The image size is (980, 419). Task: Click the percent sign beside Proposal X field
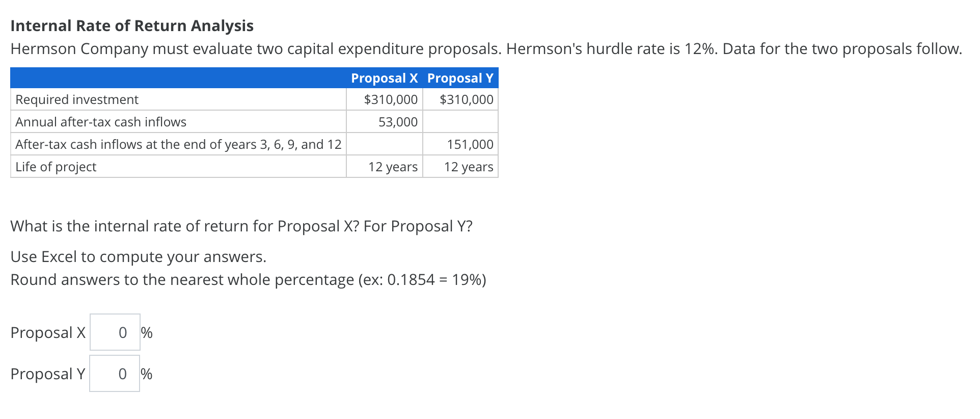148,332
